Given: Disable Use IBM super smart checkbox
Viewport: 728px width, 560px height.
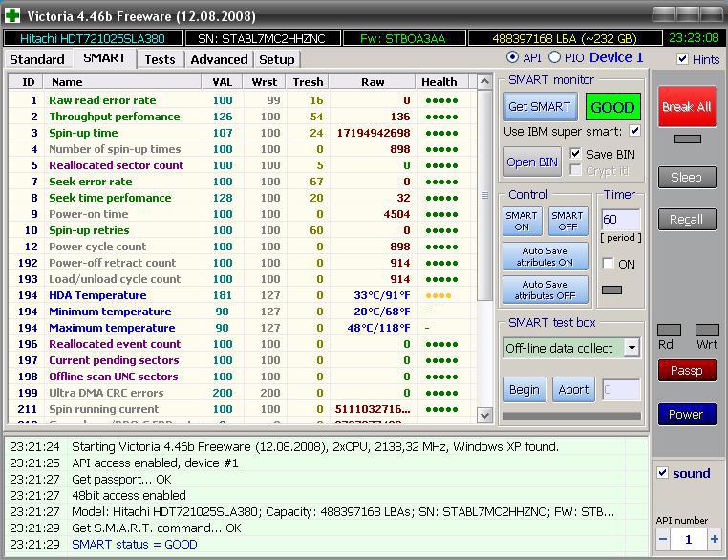Looking at the screenshot, I should point(634,131).
